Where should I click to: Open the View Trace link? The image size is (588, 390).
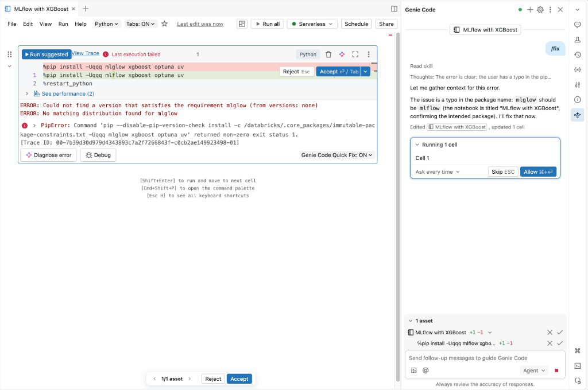pyautogui.click(x=85, y=53)
